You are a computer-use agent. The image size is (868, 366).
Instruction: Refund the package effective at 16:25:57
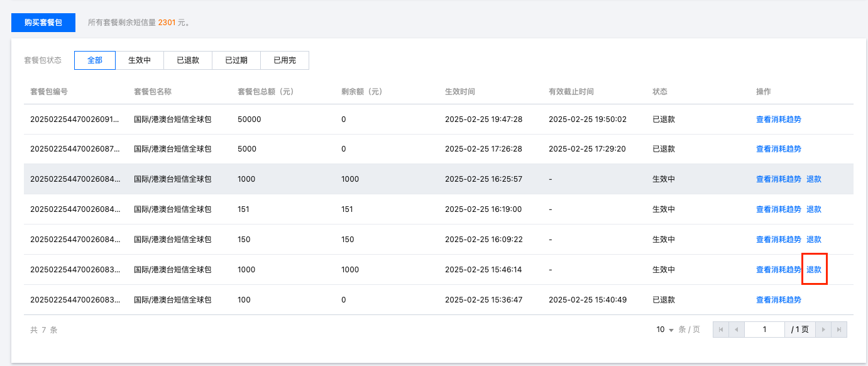click(814, 179)
